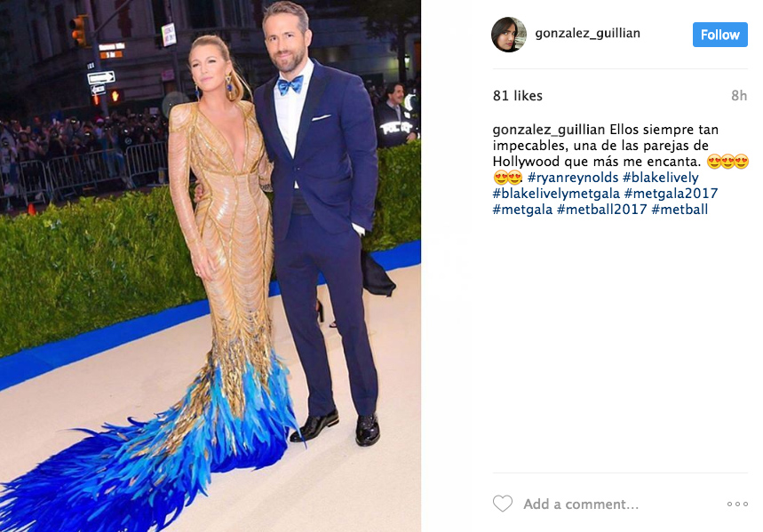The height and width of the screenshot is (532, 763).
Task: Click the #metball2017 hashtag
Action: click(601, 210)
